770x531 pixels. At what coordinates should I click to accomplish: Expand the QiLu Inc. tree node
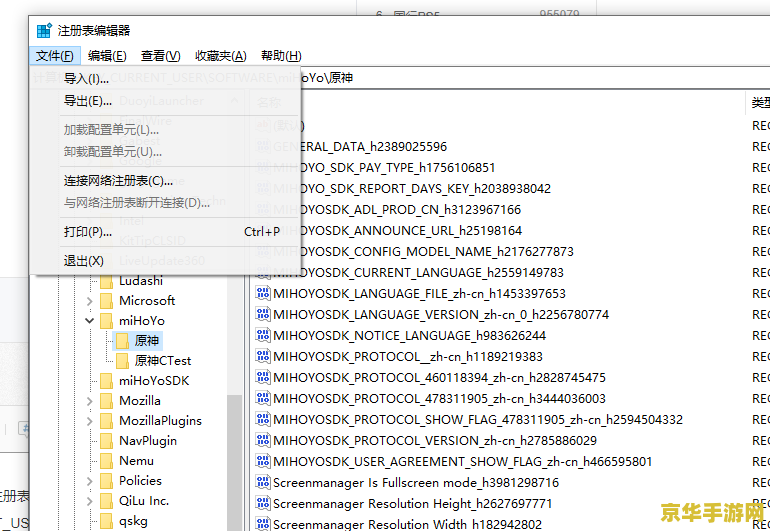click(x=89, y=501)
